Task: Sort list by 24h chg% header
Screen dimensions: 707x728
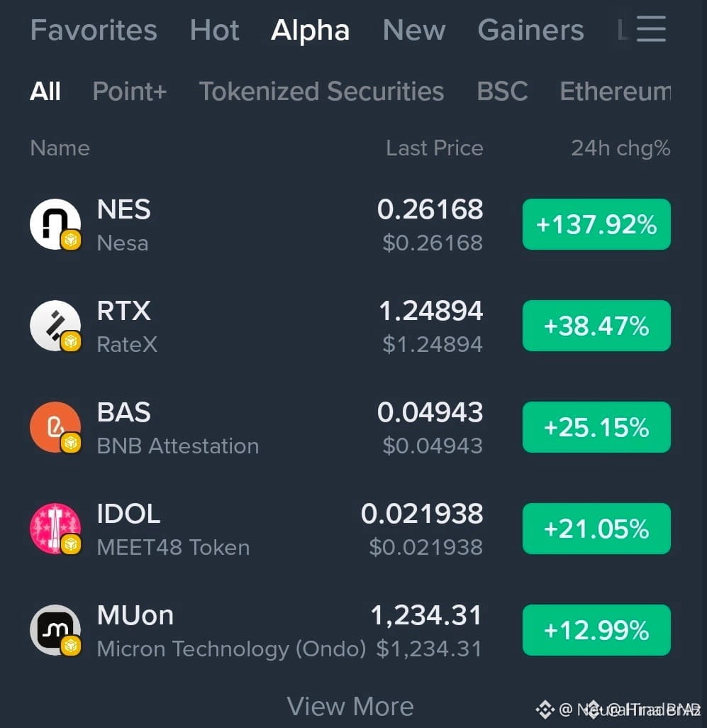Action: coord(620,148)
